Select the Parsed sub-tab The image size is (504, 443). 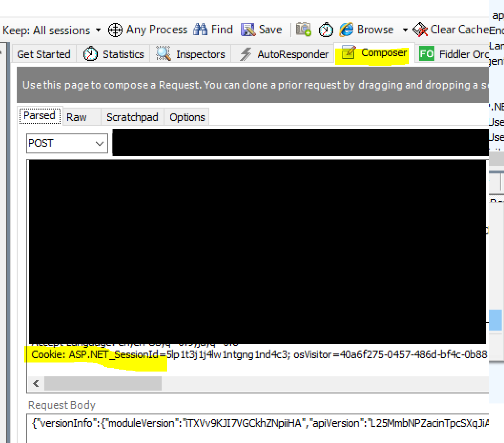(40, 116)
